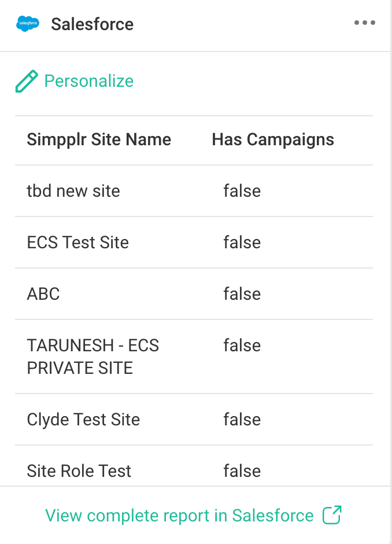Click the false value for ABC
Screen dimensions: 392x544
pos(242,293)
